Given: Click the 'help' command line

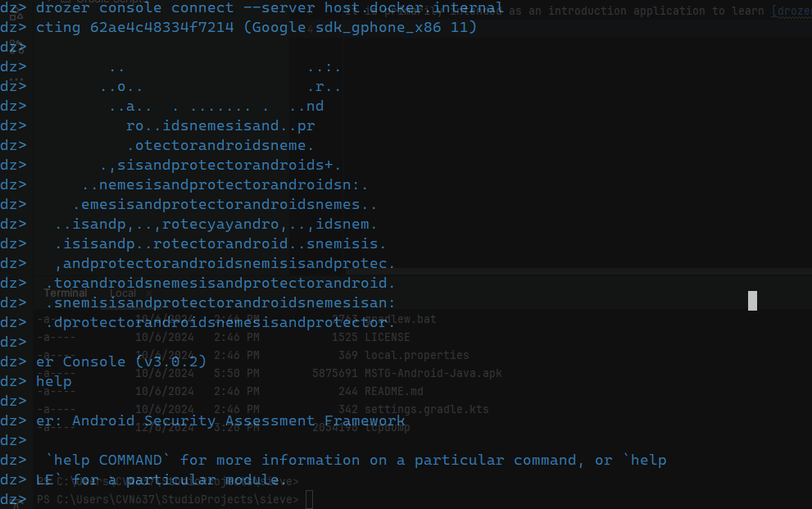Looking at the screenshot, I should 54,382.
